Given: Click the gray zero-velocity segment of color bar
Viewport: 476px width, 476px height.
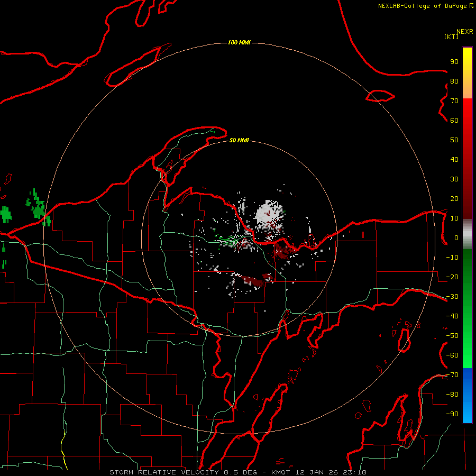Looking at the screenshot, I should (x=467, y=234).
